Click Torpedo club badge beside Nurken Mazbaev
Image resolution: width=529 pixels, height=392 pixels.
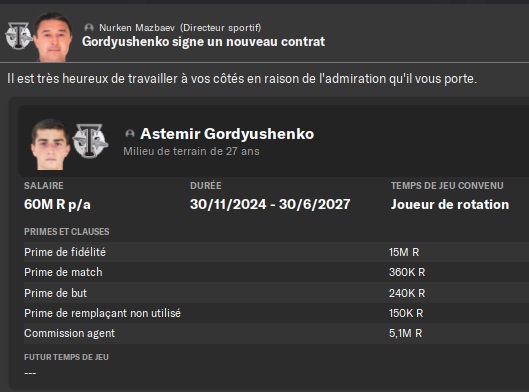pos(18,36)
